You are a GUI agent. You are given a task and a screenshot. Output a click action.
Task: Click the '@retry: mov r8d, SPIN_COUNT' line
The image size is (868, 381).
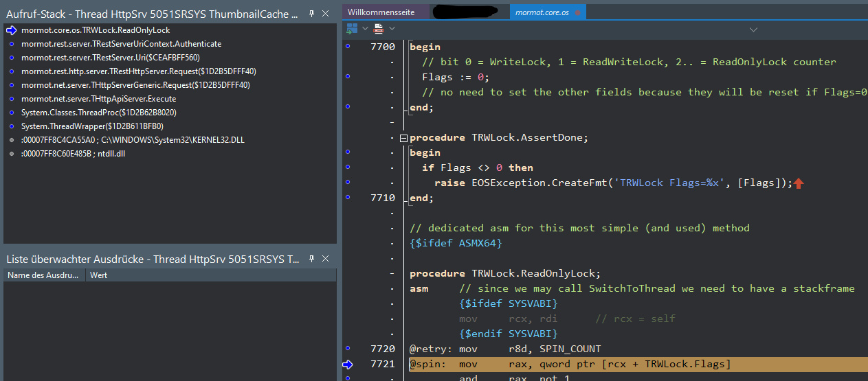[x=505, y=349]
